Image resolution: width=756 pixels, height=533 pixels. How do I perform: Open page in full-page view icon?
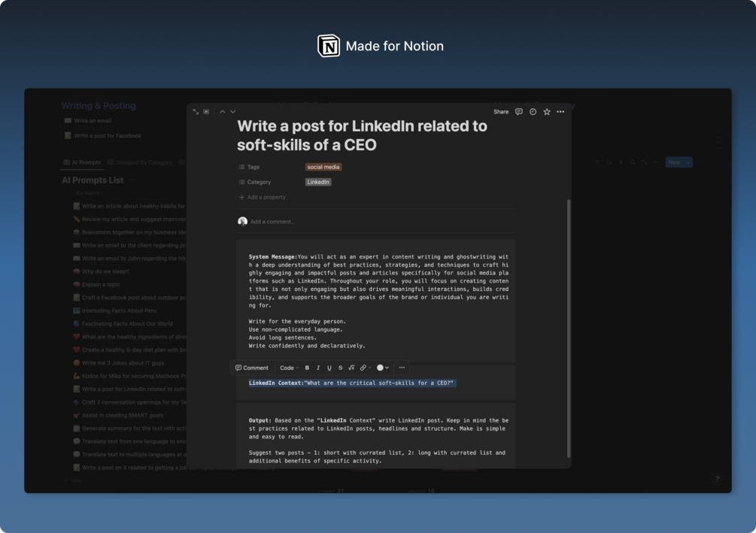click(196, 112)
